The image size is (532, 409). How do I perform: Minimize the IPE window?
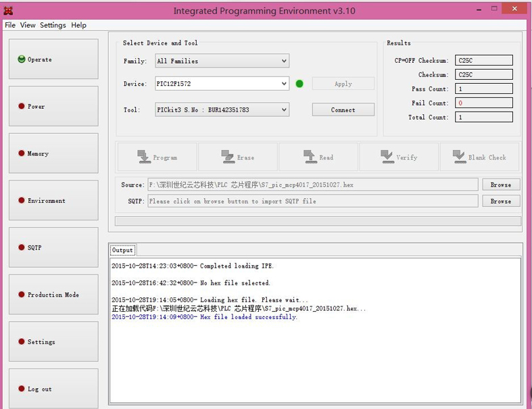(479, 9)
